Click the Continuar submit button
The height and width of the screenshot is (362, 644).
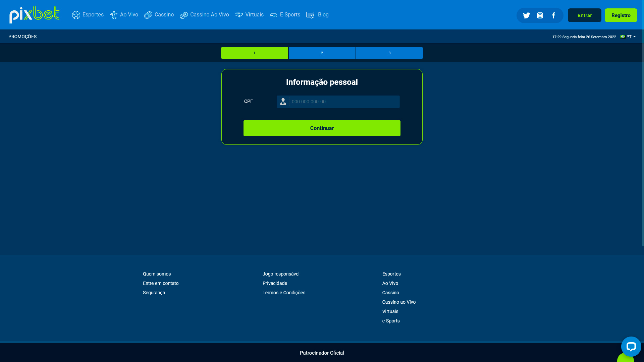point(322,128)
